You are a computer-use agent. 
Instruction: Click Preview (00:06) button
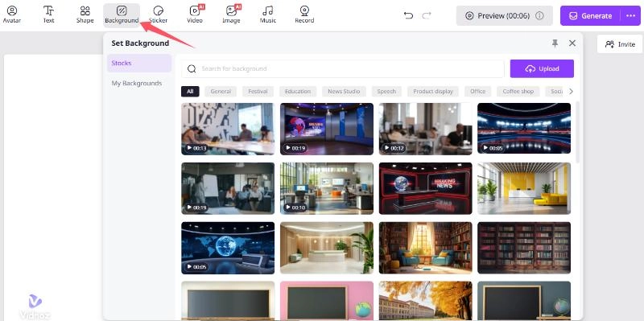click(505, 15)
